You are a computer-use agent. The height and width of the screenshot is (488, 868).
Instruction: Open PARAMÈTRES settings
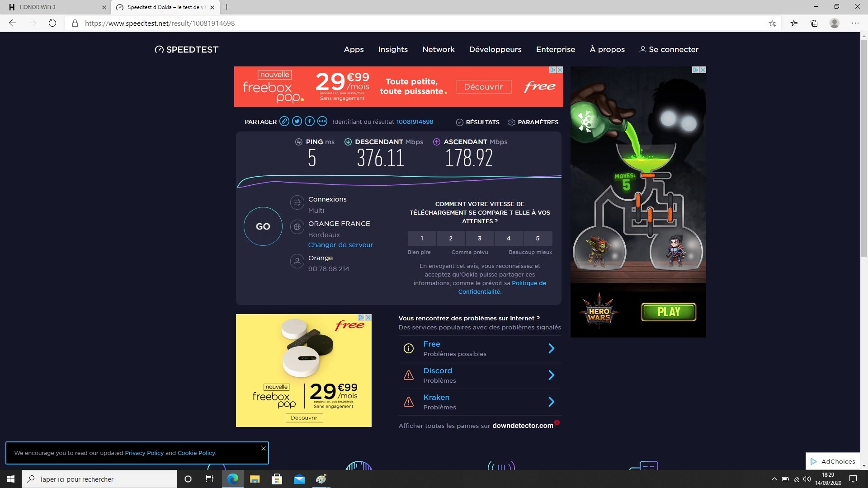pyautogui.click(x=533, y=122)
